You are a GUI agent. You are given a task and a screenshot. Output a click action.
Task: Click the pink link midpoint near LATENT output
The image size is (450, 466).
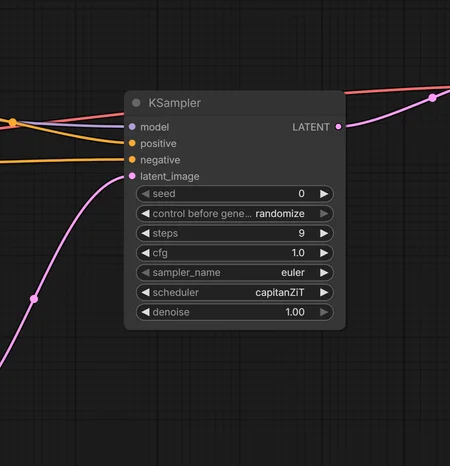(433, 98)
